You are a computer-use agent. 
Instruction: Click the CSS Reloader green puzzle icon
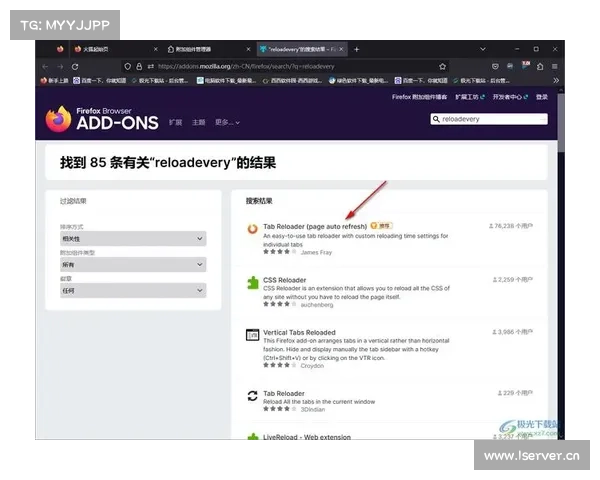(253, 282)
